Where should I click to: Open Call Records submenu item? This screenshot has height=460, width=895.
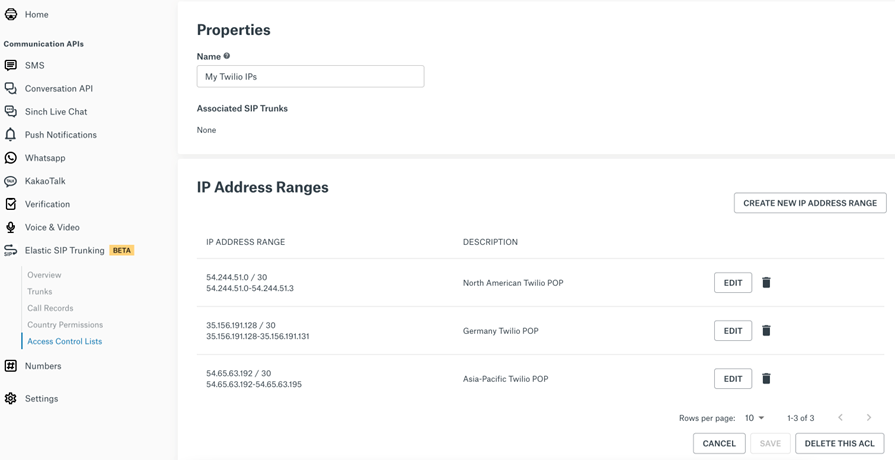pos(50,308)
